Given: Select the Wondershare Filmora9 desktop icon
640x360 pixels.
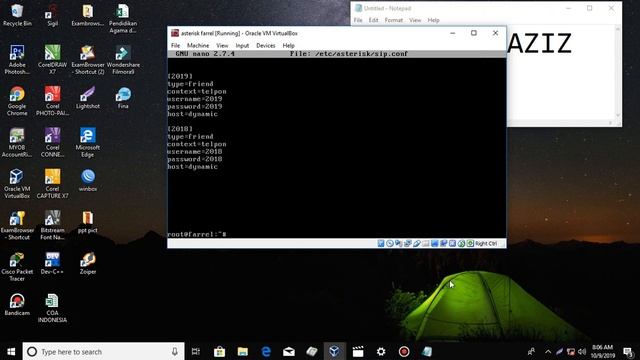Looking at the screenshot, I should click(123, 60).
